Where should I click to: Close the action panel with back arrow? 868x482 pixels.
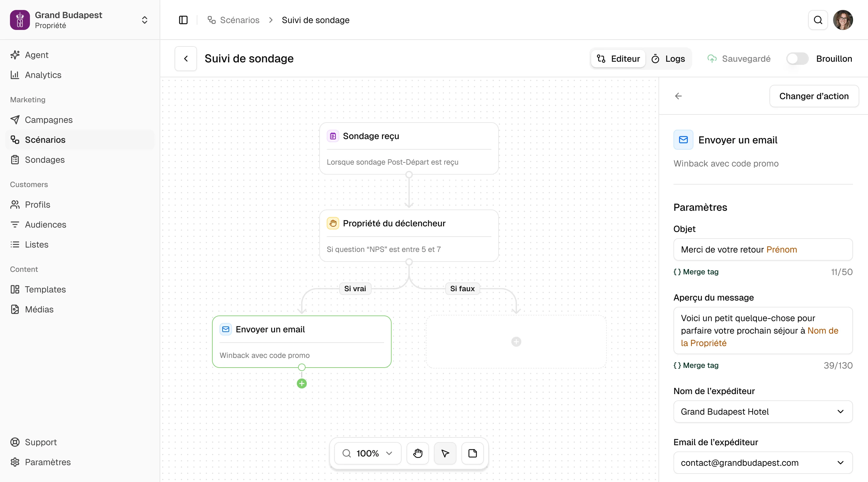[678, 96]
